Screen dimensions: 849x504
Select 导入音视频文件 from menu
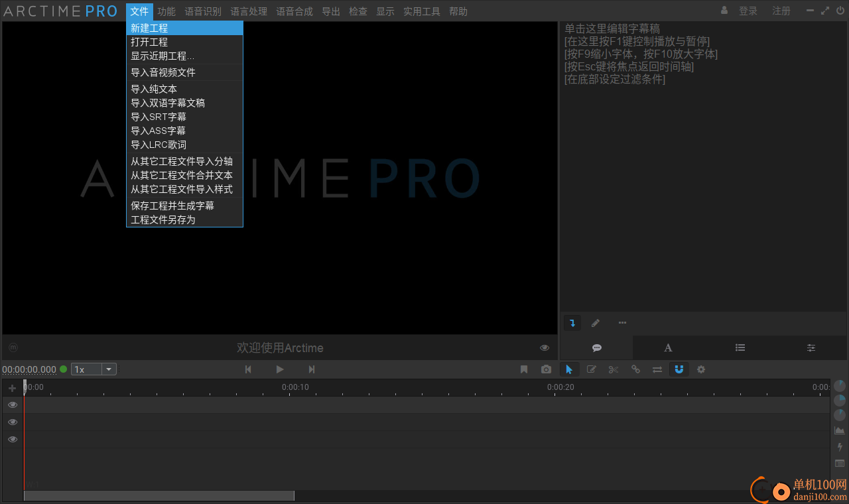tap(184, 72)
